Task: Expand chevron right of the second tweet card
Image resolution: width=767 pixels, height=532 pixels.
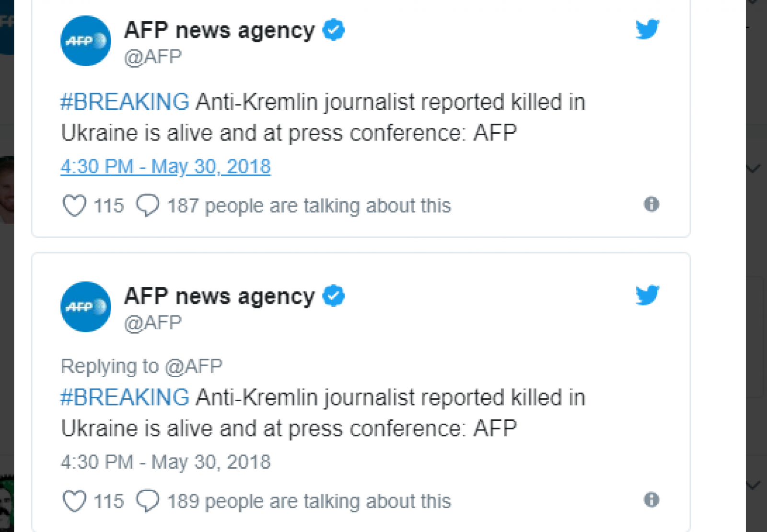Action: click(x=754, y=485)
